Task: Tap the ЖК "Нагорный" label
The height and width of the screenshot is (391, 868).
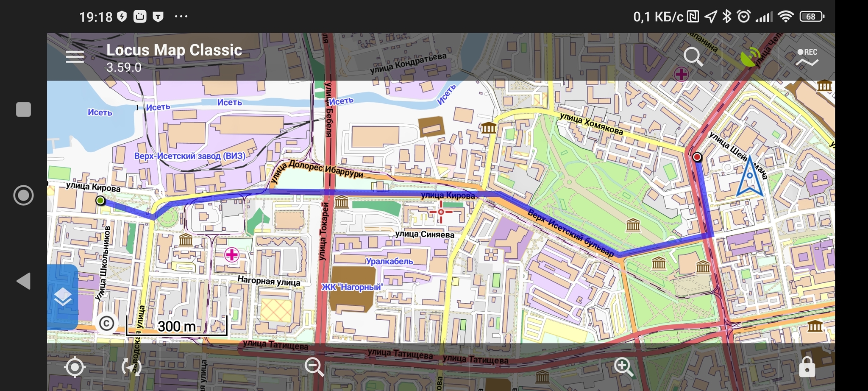Action: (352, 287)
